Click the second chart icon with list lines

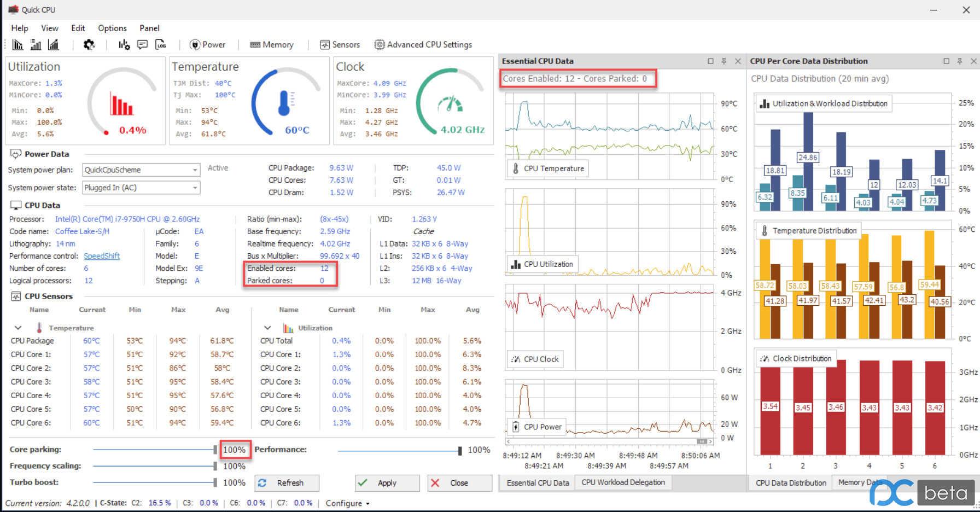click(36, 45)
